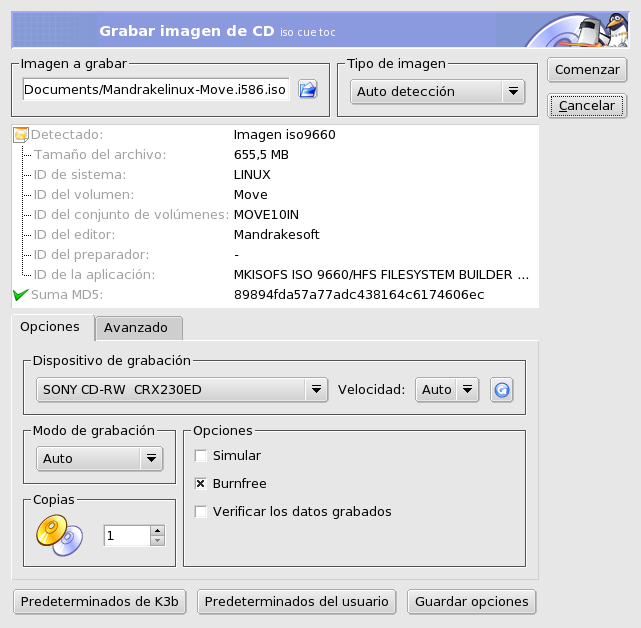Select the ID de la aplicación row
The height and width of the screenshot is (628, 641).
(275, 275)
